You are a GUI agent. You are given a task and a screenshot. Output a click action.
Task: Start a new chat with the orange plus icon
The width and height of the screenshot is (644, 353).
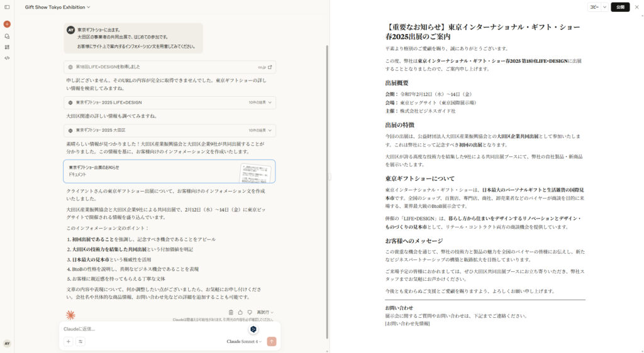[7, 24]
